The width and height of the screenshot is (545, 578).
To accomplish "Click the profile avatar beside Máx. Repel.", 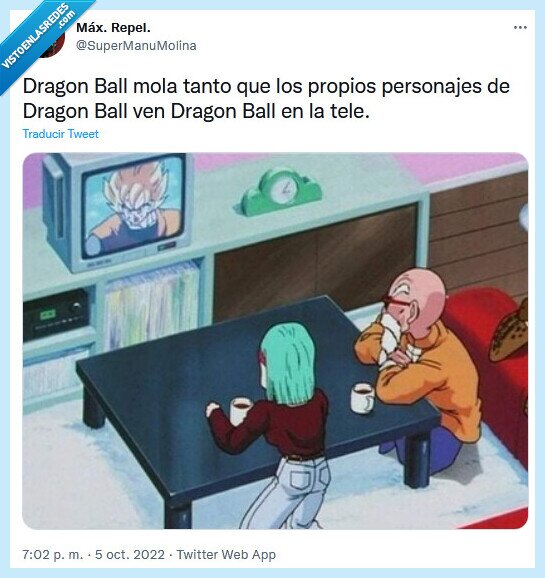I will click(51, 43).
